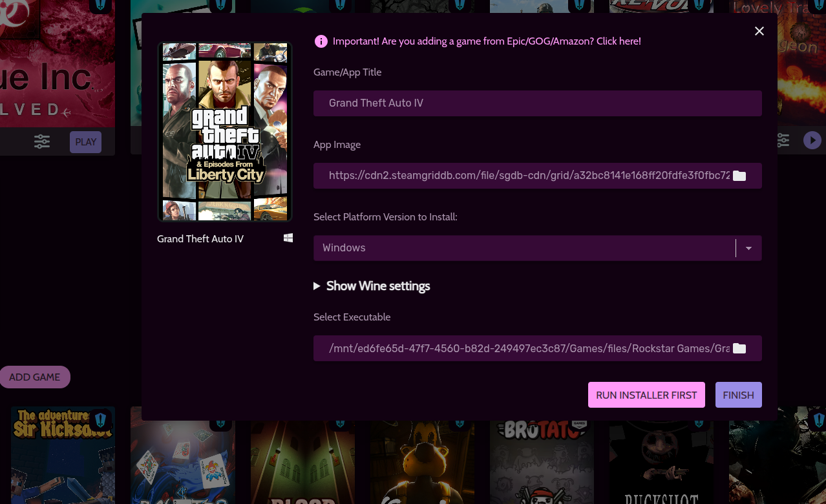Open folder browser in App Image field
Image resolution: width=826 pixels, height=504 pixels.
coord(739,176)
